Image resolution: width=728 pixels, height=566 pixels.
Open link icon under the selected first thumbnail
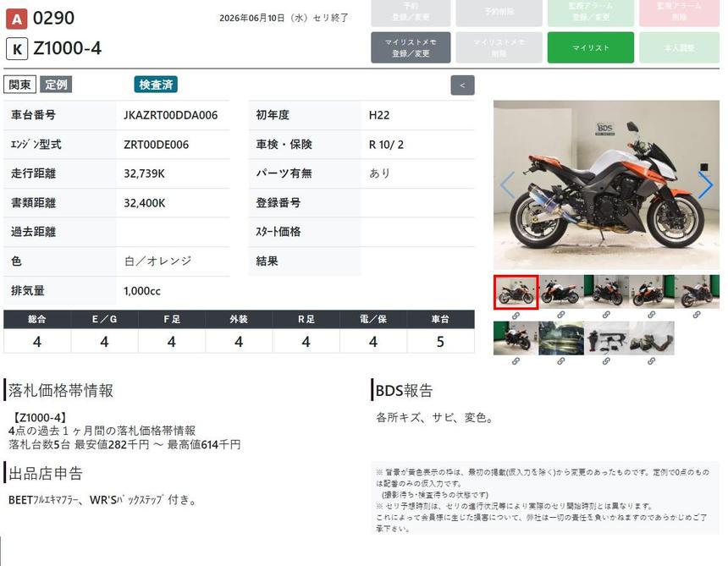coord(516,316)
